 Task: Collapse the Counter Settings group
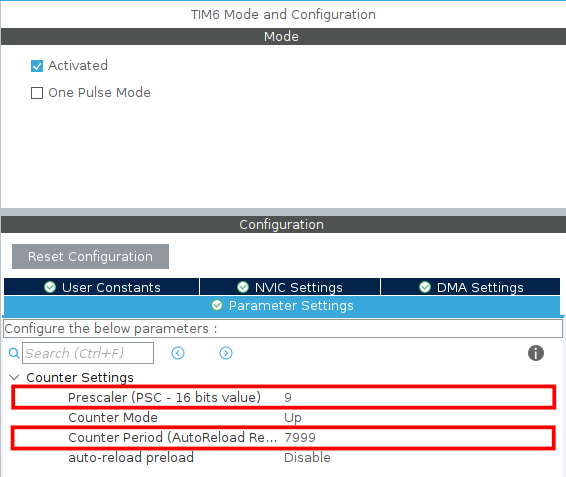coord(14,377)
